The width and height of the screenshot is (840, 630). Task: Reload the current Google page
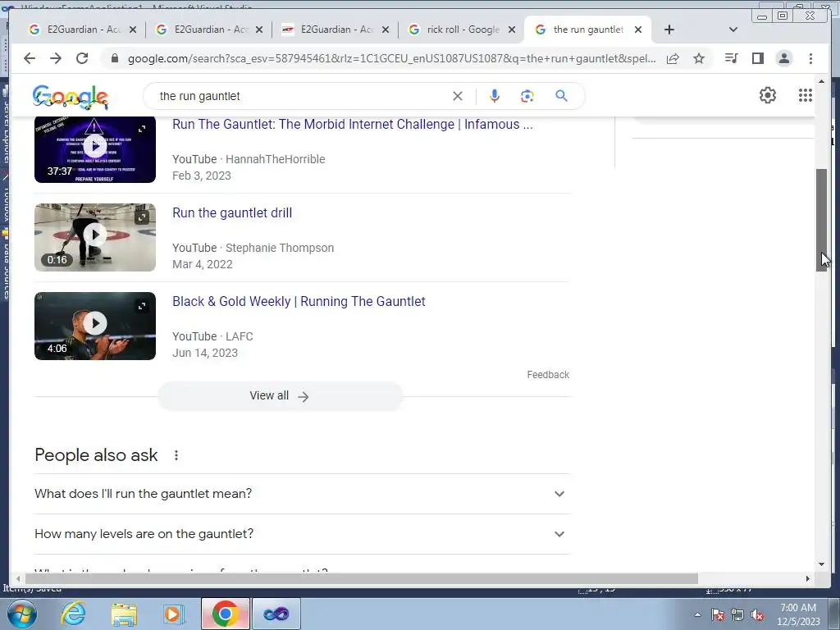tap(81, 58)
